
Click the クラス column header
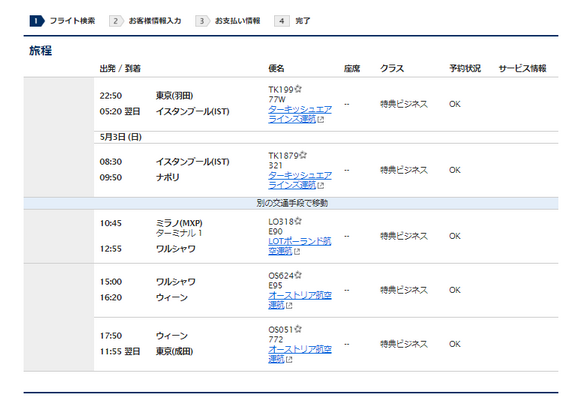[x=392, y=69]
